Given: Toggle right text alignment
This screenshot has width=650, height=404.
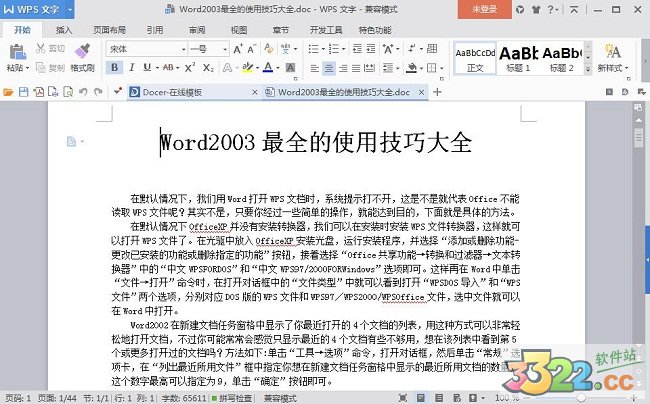Looking at the screenshot, I should (x=343, y=68).
